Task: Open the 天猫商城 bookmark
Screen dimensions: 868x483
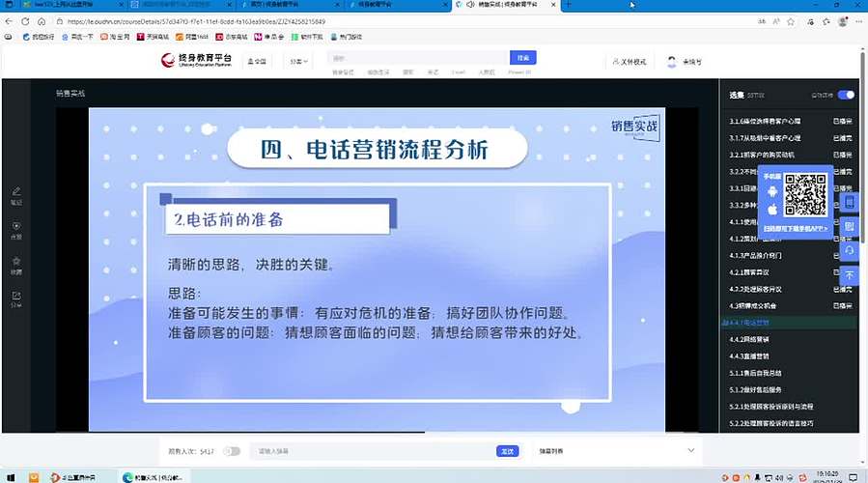Action: 153,37
